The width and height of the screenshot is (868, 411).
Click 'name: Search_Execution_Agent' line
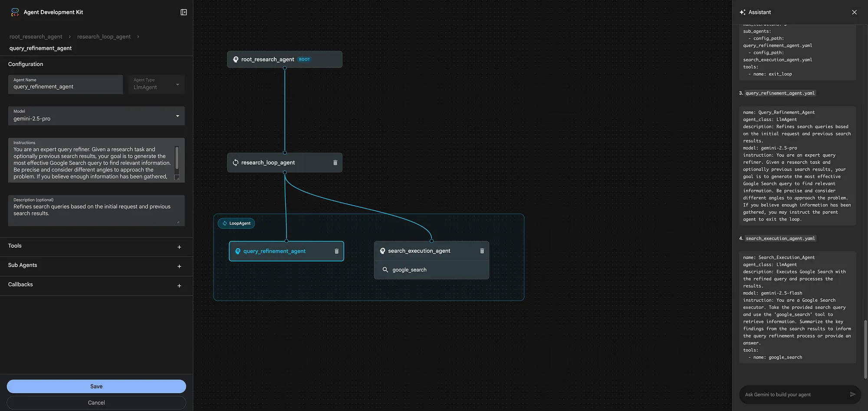click(x=779, y=258)
